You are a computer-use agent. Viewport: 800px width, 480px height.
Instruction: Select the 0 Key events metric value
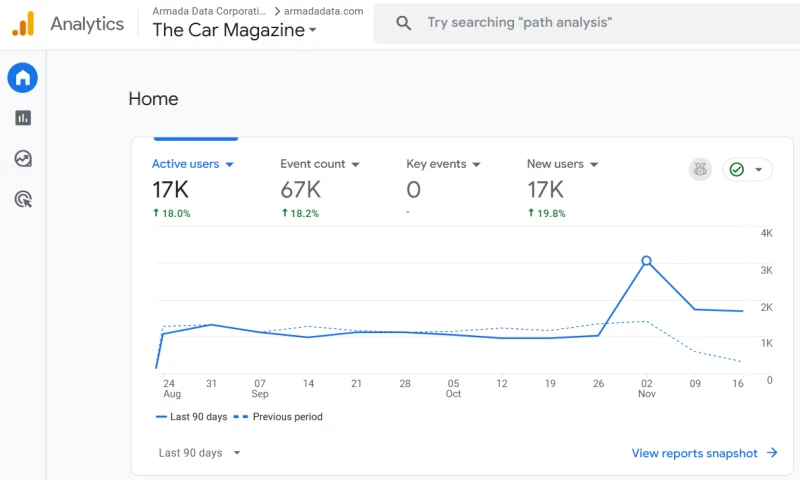(413, 190)
